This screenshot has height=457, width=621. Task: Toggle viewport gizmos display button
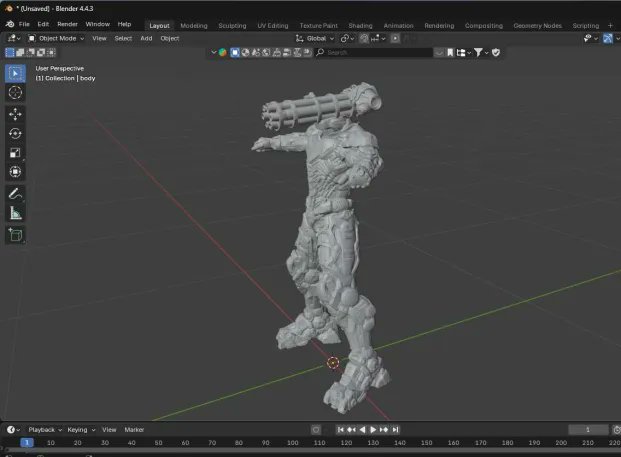608,38
